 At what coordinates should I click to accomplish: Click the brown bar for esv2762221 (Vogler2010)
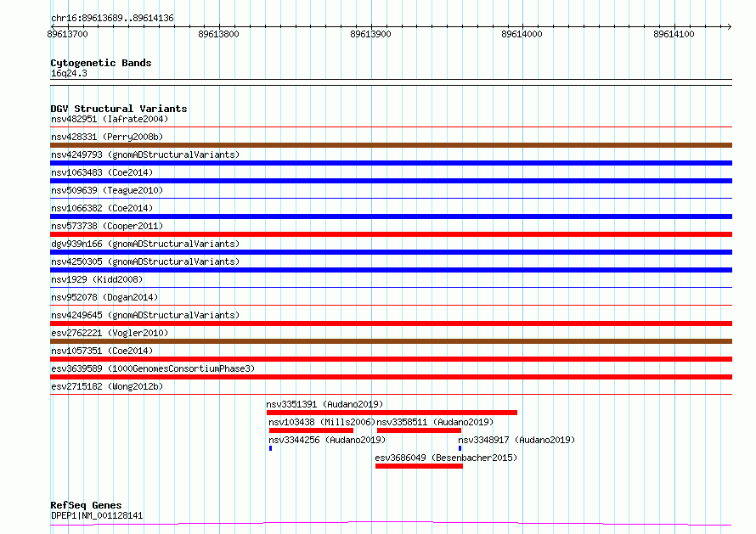(391, 341)
